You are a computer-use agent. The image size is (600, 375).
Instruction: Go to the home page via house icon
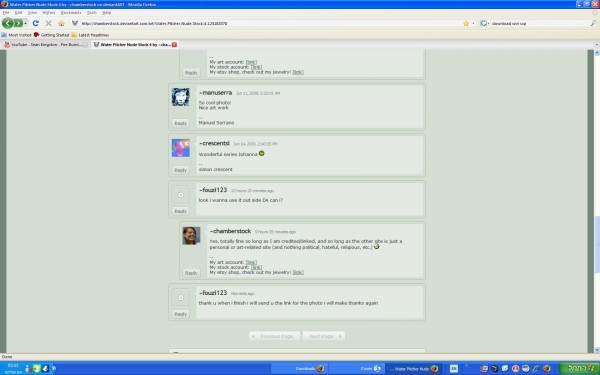tap(61, 23)
